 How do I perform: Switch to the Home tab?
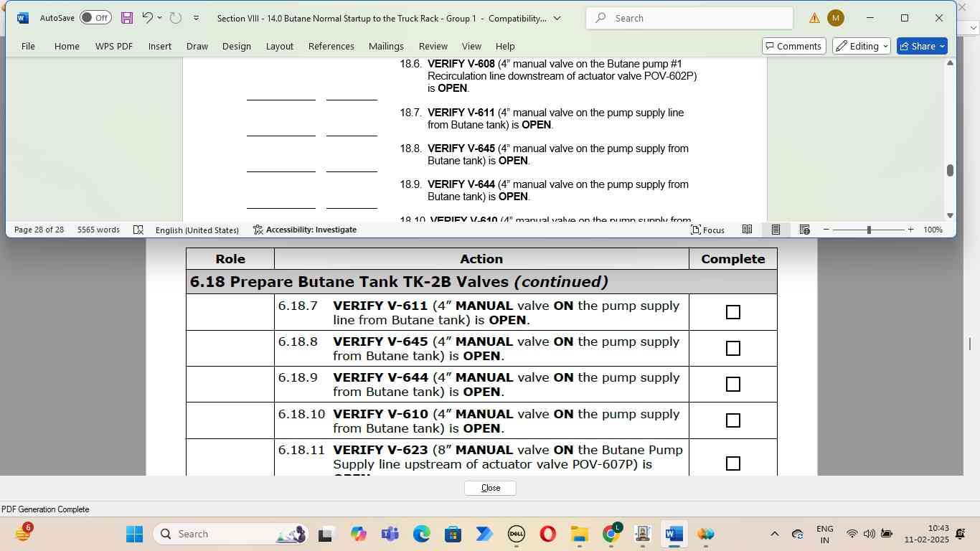click(67, 46)
